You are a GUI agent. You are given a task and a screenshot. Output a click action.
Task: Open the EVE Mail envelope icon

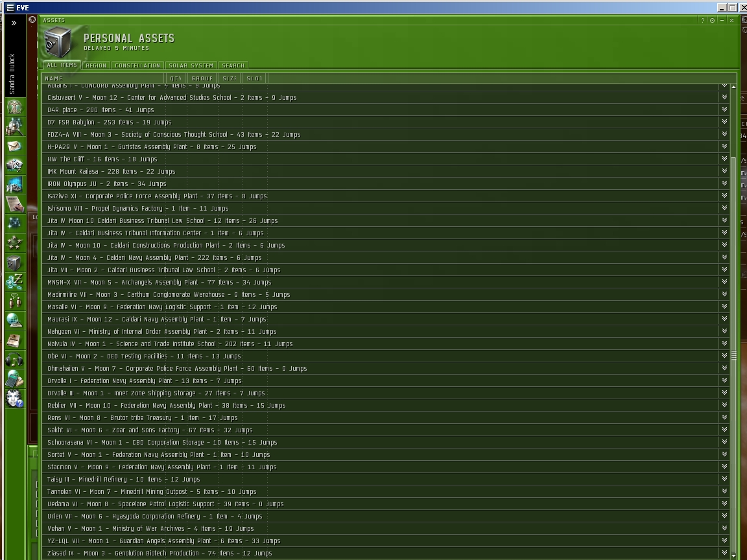click(14, 146)
